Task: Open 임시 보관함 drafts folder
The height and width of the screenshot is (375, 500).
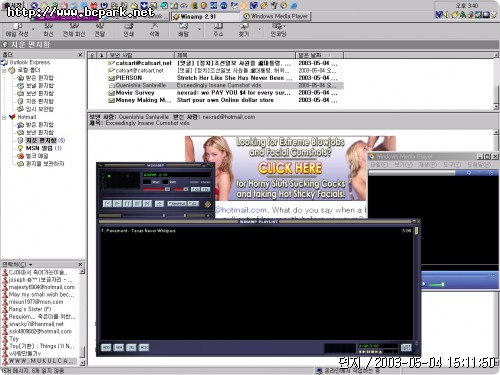Action: (x=36, y=109)
